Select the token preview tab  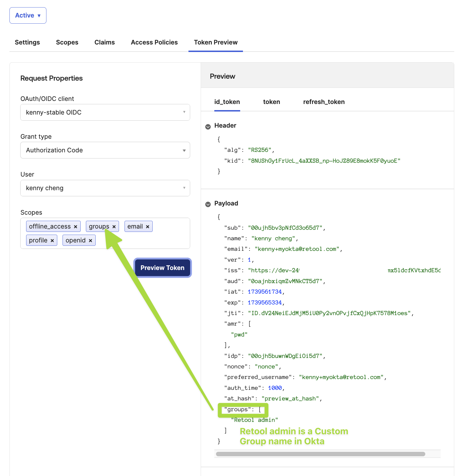(x=271, y=102)
